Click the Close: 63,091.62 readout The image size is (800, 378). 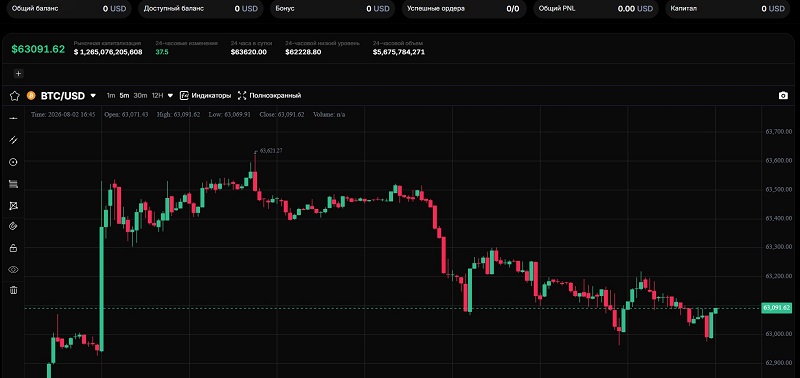(x=282, y=114)
